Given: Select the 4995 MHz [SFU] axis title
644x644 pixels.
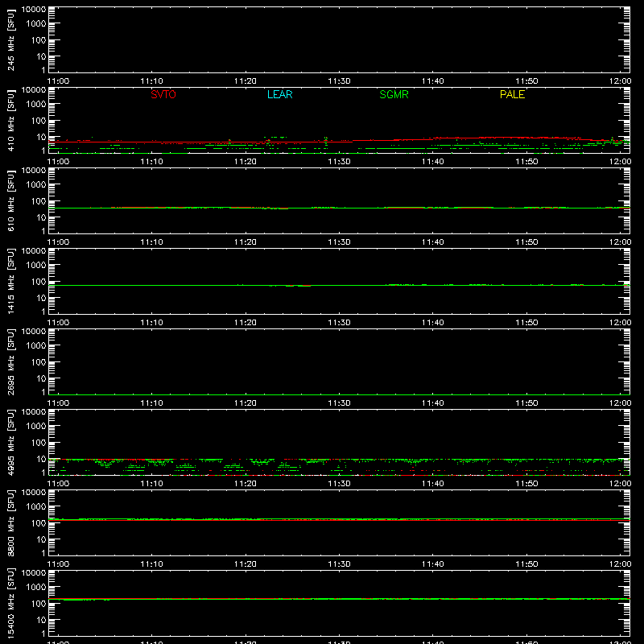Looking at the screenshot, I should pos(11,442).
